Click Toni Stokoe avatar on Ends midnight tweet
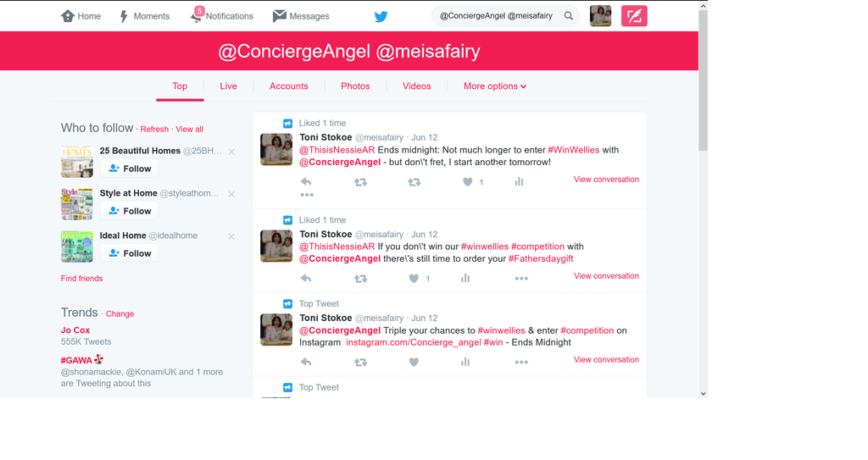 tap(276, 149)
